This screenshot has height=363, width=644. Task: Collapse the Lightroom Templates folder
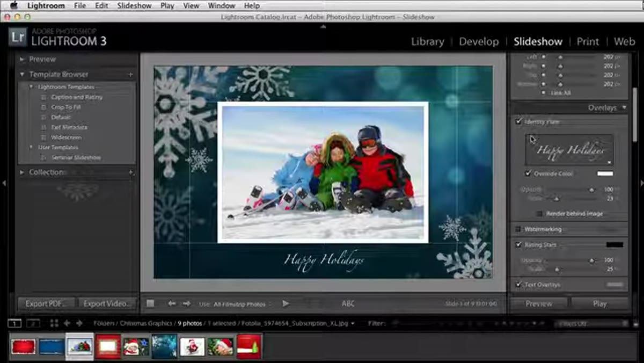32,87
